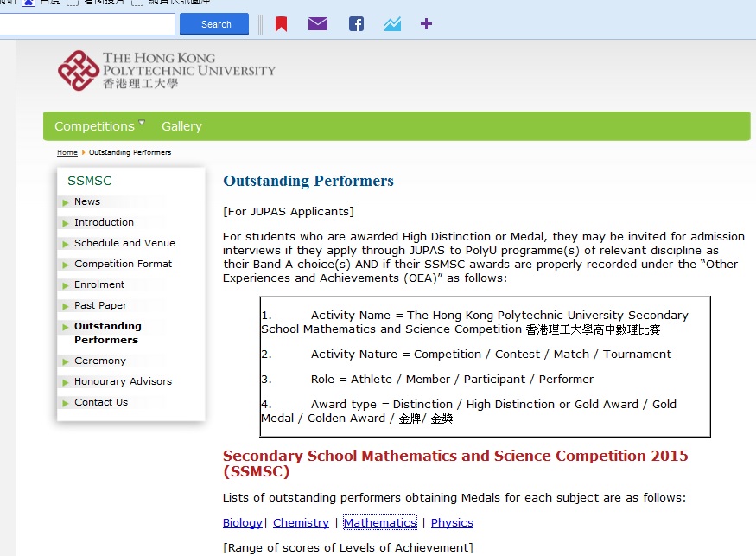
Task: Open the blue line chart icon
Action: [392, 24]
